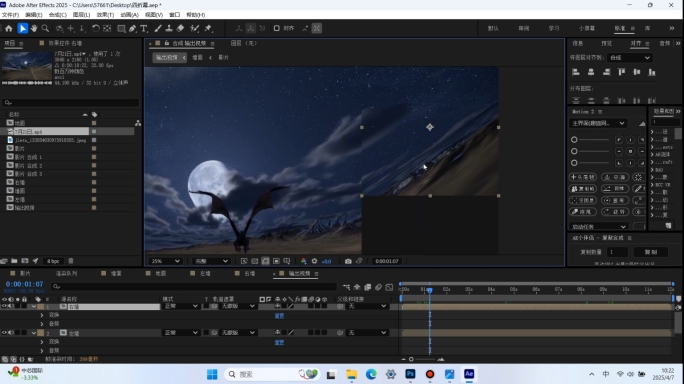This screenshot has width=684, height=384.
Task: Select the Zoom magnifier tool
Action: coord(45,28)
